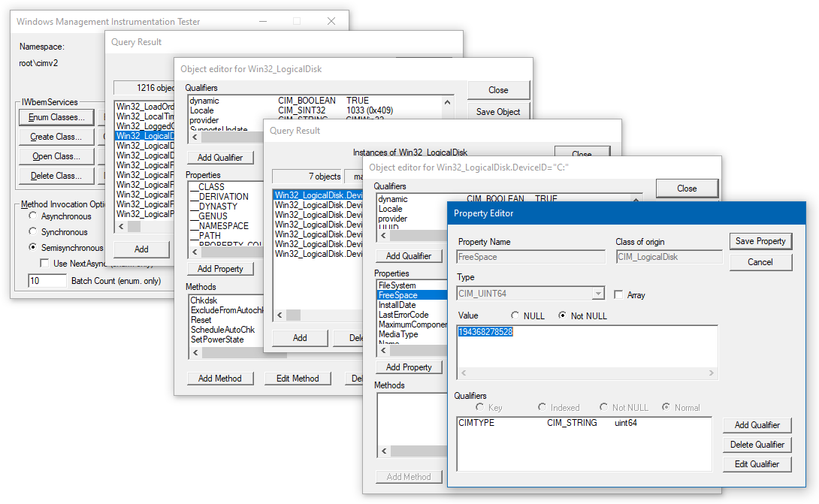Click Add Qualifier in Win32_LogicalDisk class editor
This screenshot has height=504, width=819.
(220, 158)
